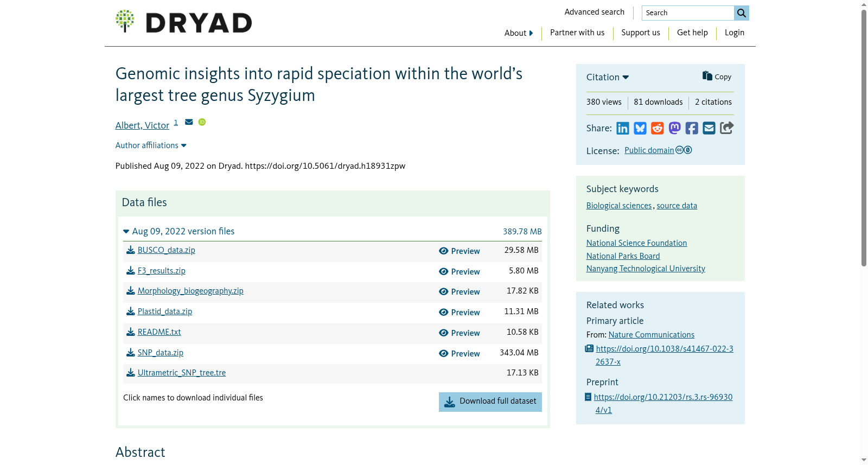The height and width of the screenshot is (465, 868).
Task: Open Advanced search
Action: 594,12
